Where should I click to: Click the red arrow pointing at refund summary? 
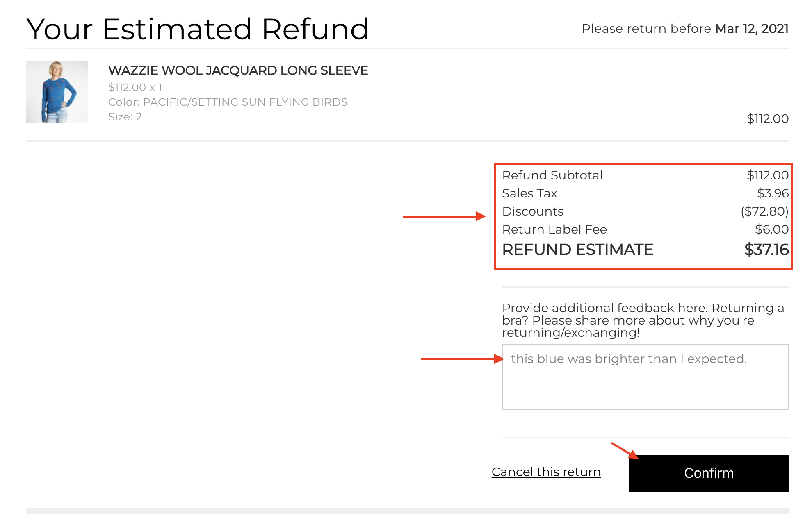[444, 216]
